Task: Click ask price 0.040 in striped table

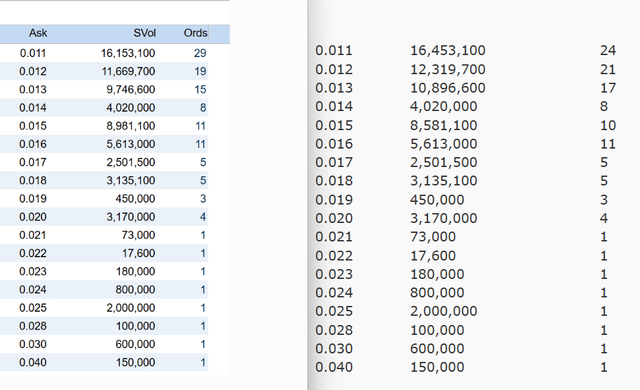Action: pos(33,362)
